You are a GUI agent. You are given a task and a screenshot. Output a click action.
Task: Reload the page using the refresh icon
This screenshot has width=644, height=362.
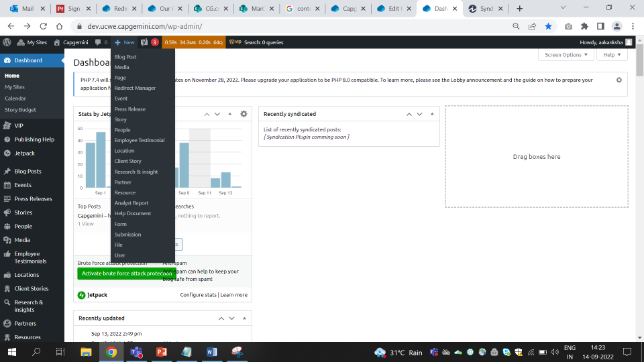point(43,26)
